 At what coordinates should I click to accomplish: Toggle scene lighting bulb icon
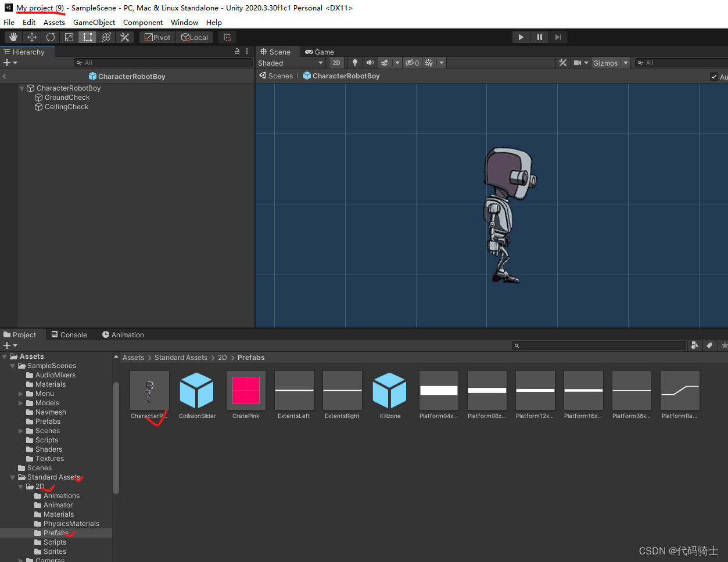[x=355, y=63]
